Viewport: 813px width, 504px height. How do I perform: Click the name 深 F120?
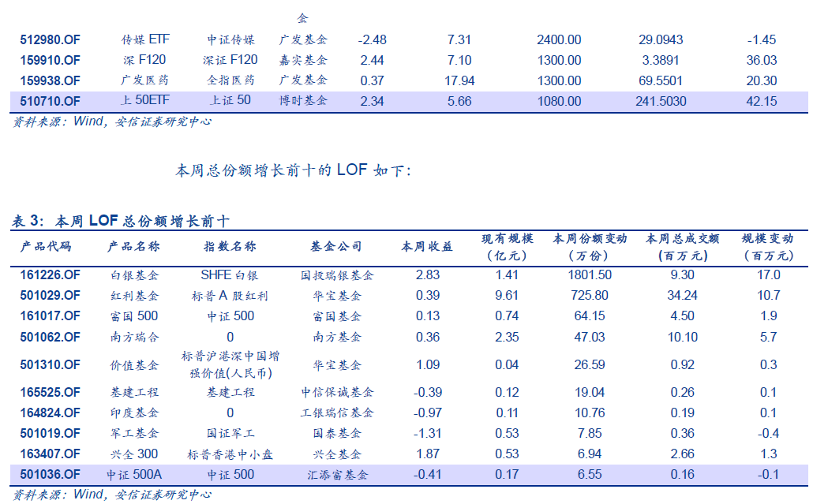tap(144, 60)
